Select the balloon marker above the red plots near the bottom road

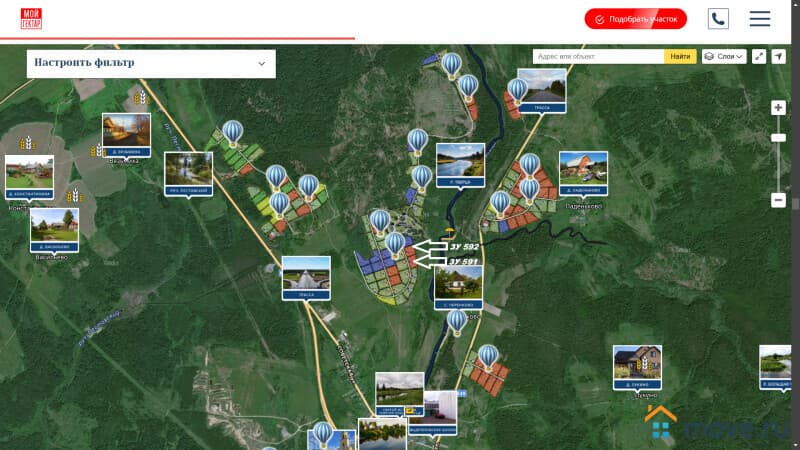[x=488, y=357]
